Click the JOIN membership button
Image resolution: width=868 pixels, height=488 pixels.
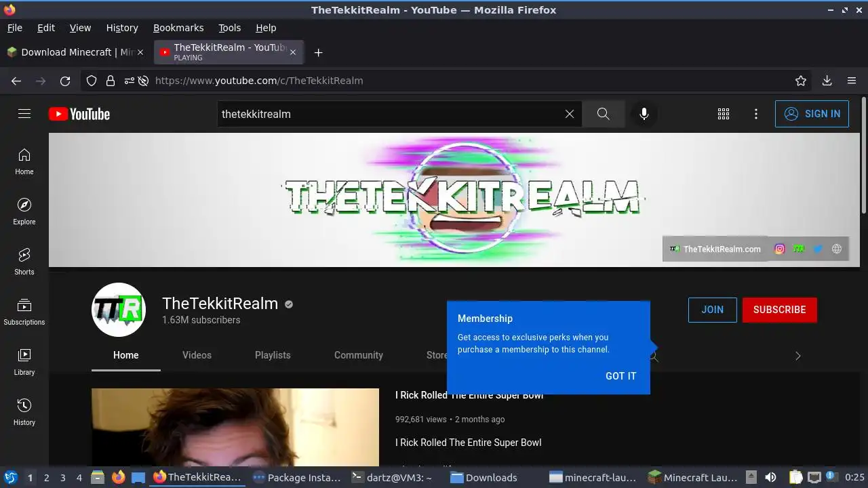pos(713,310)
